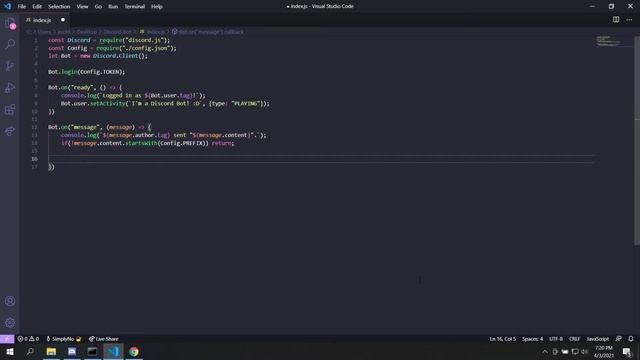Screen dimensions: 640x360
Task: Click Desktop folder in breadcrumb
Action: click(x=87, y=31)
